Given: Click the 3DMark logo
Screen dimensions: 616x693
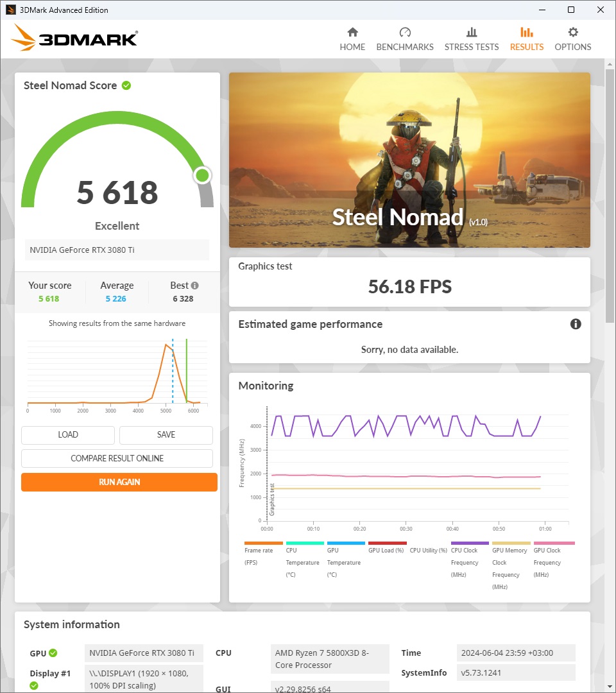Looking at the screenshot, I should click(74, 38).
